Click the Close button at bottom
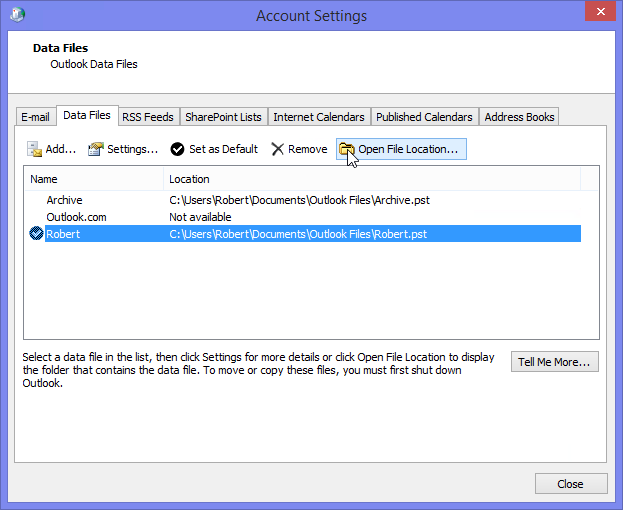 click(571, 484)
